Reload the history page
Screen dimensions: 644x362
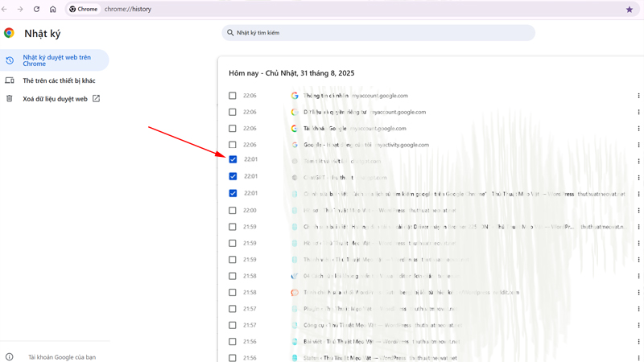[36, 10]
